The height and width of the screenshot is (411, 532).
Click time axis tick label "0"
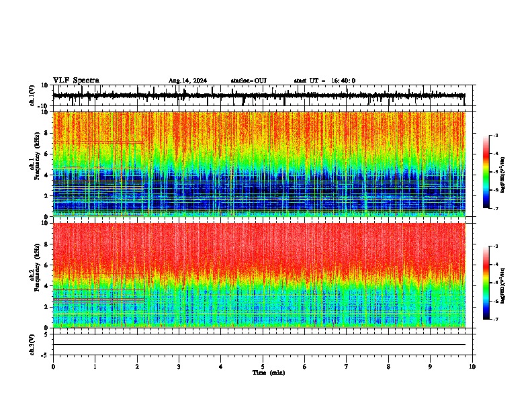point(53,367)
